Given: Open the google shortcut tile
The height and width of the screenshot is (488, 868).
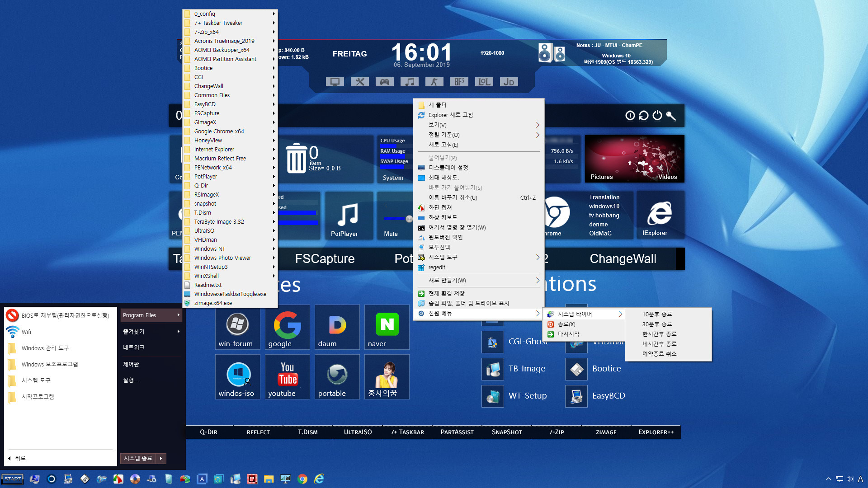Looking at the screenshot, I should point(287,328).
